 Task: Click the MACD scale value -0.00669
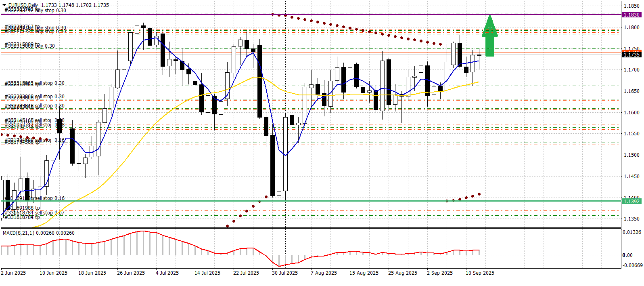pos(633,265)
